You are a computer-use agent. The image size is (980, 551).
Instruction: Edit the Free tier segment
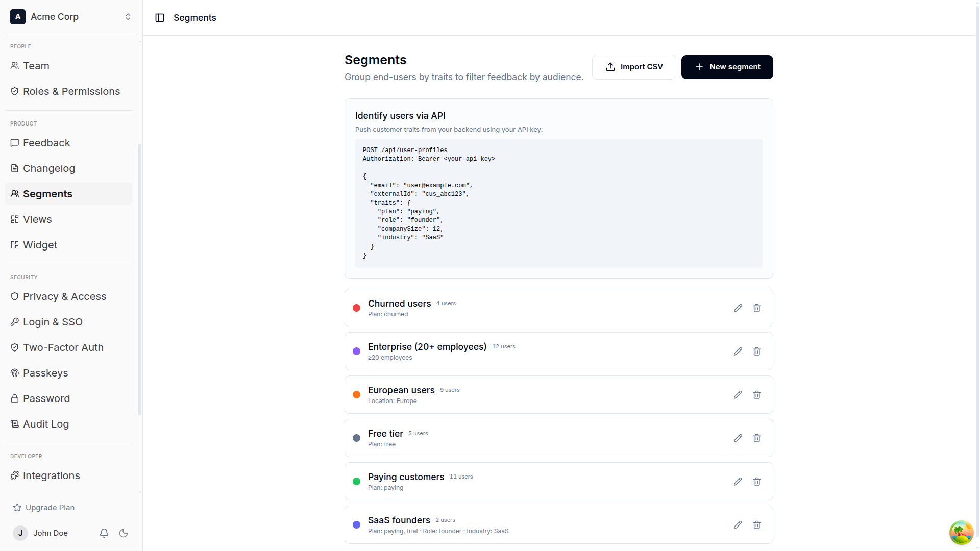pos(738,438)
